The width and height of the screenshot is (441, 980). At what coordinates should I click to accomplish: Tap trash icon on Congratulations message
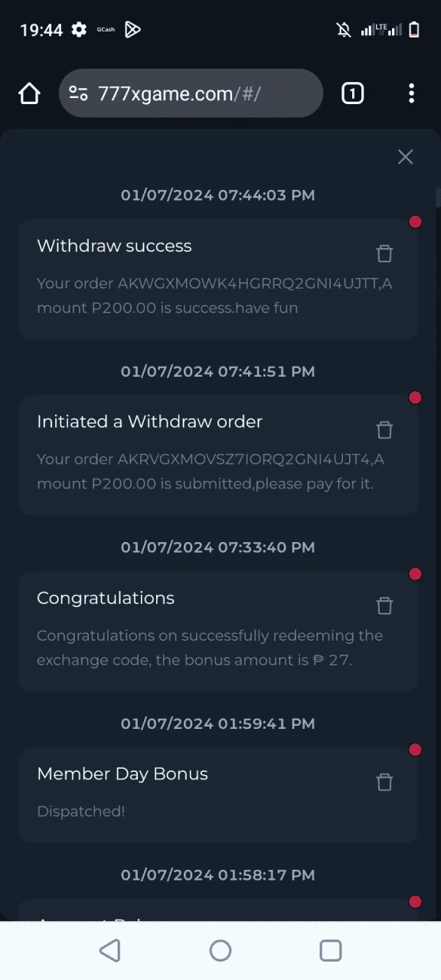384,606
